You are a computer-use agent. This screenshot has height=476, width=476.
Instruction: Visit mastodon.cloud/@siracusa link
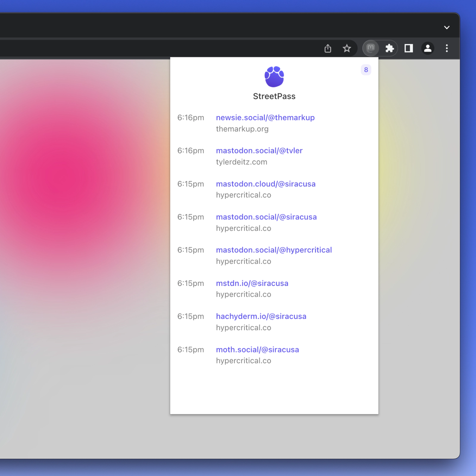(265, 184)
